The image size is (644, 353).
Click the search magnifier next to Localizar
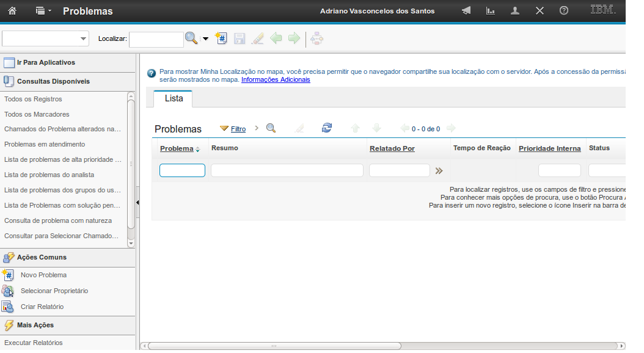[191, 38]
